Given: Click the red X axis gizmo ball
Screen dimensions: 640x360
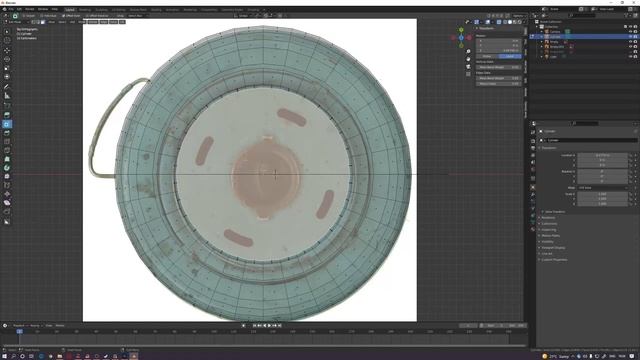Looking at the screenshot, I should point(469,38).
